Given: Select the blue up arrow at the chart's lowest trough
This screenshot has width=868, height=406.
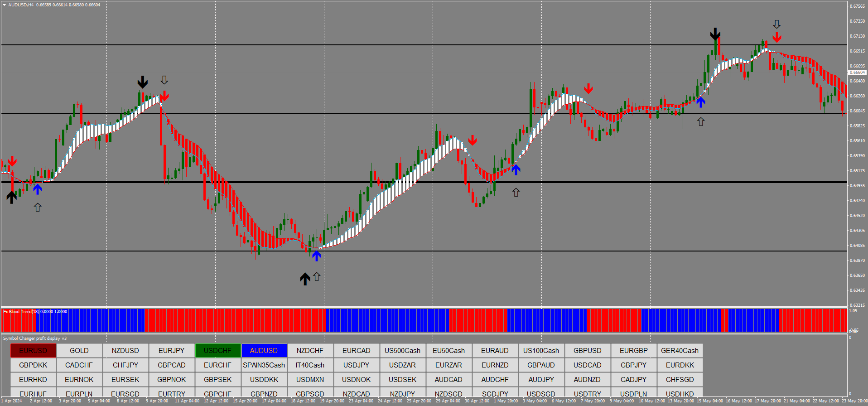Looking at the screenshot, I should point(317,256).
